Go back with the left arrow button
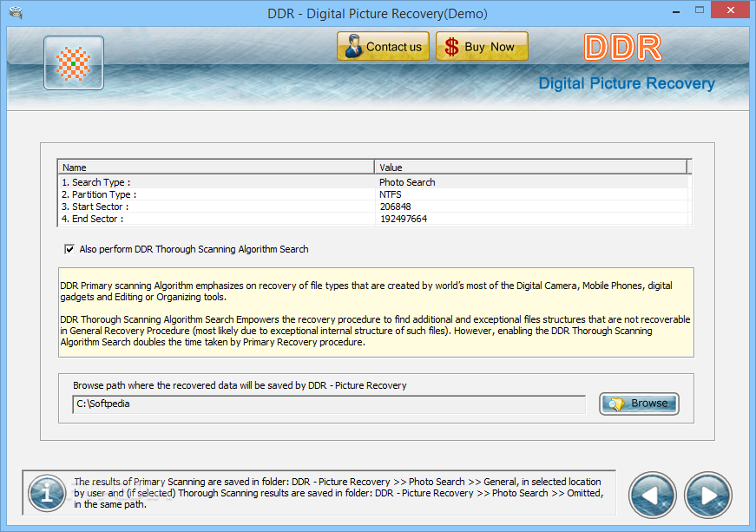The width and height of the screenshot is (756, 532). point(653,495)
